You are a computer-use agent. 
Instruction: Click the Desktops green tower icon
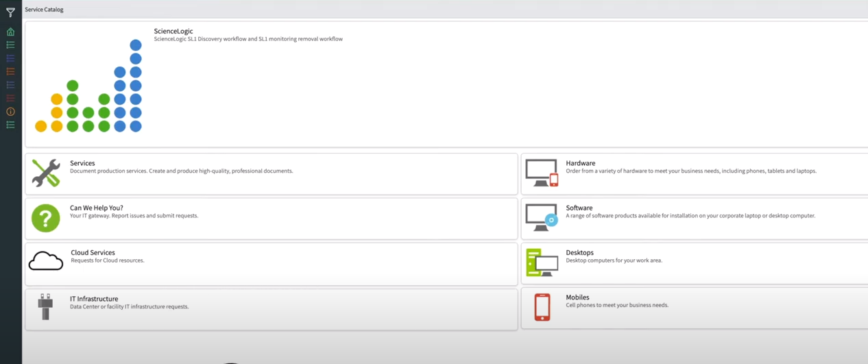pos(542,263)
